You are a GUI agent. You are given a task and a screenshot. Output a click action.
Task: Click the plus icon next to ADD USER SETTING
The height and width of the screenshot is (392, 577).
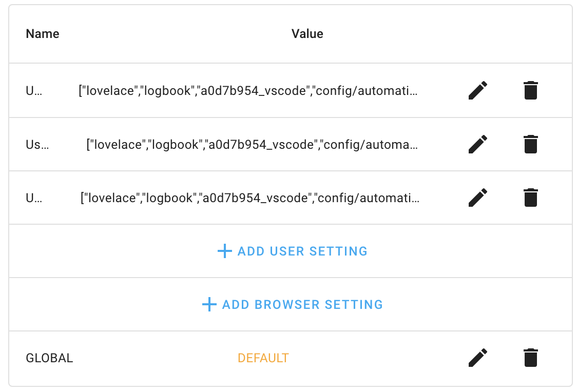click(224, 251)
